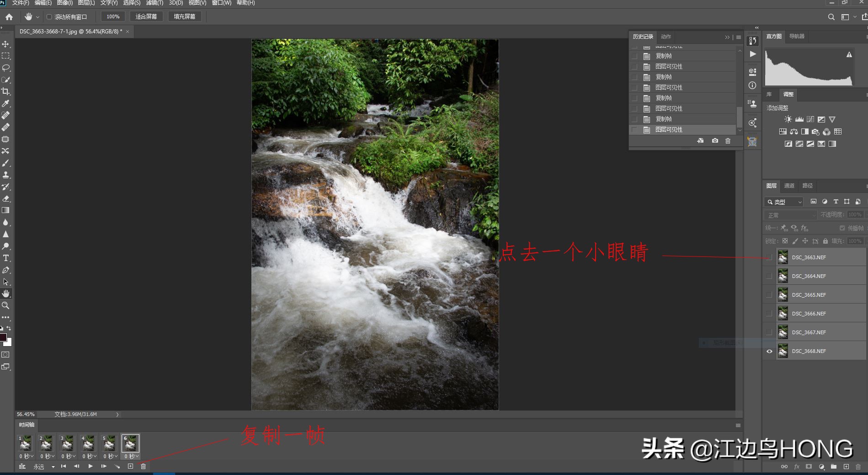Select the Zoom tool

tap(6, 305)
